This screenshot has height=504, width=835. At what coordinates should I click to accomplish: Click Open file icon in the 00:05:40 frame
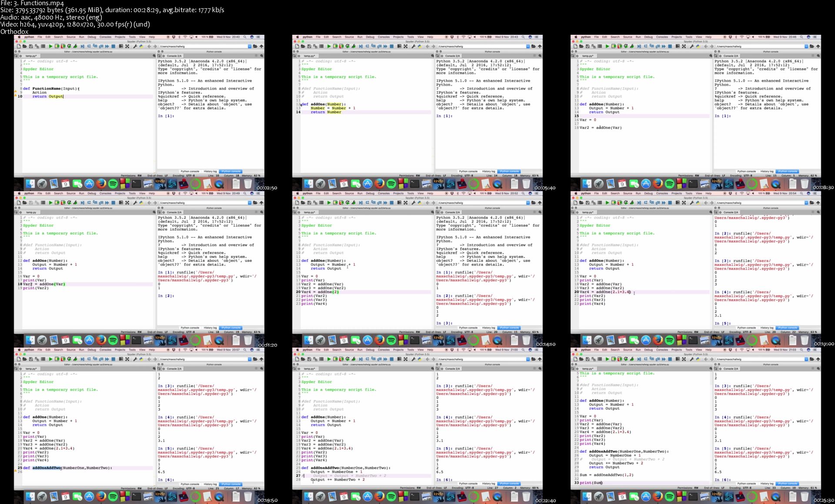point(303,46)
